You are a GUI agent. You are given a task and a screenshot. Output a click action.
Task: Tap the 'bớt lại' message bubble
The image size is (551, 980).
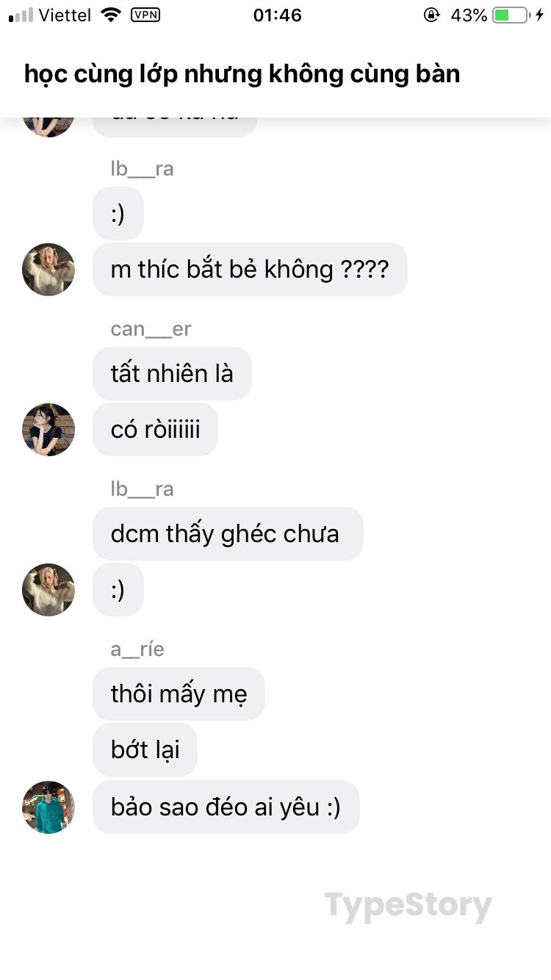145,749
